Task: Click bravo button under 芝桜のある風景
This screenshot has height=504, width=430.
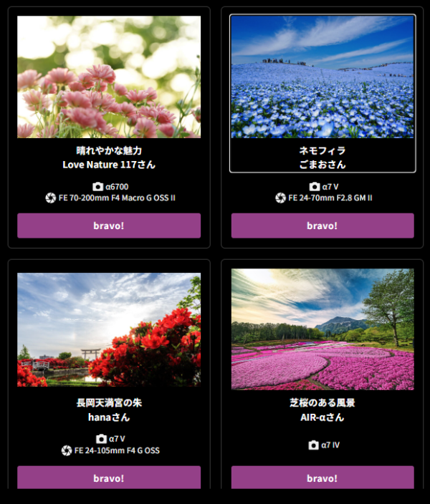Action: (x=322, y=478)
